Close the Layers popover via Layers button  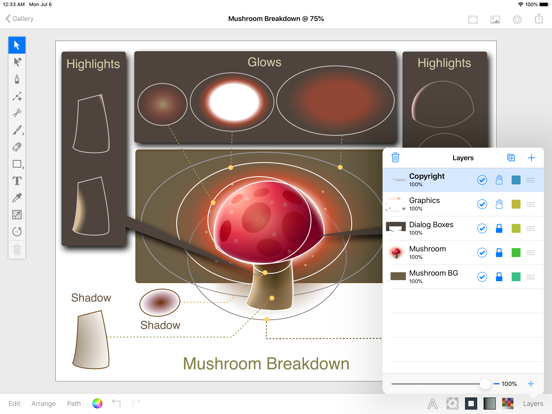click(x=533, y=404)
